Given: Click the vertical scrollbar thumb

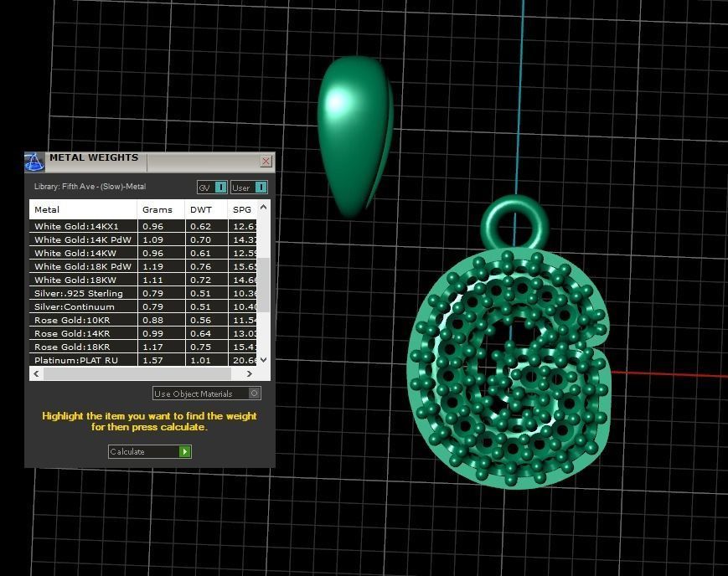Looking at the screenshot, I should (263, 285).
